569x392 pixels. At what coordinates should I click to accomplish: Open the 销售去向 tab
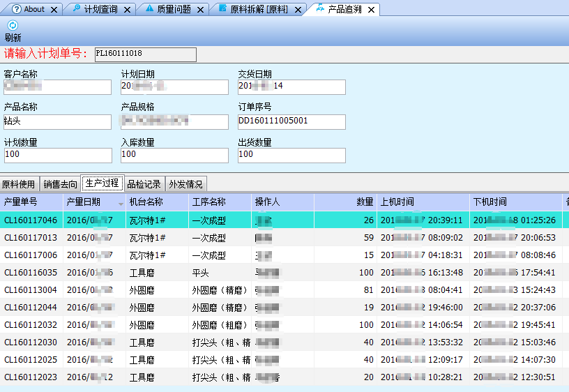click(60, 184)
